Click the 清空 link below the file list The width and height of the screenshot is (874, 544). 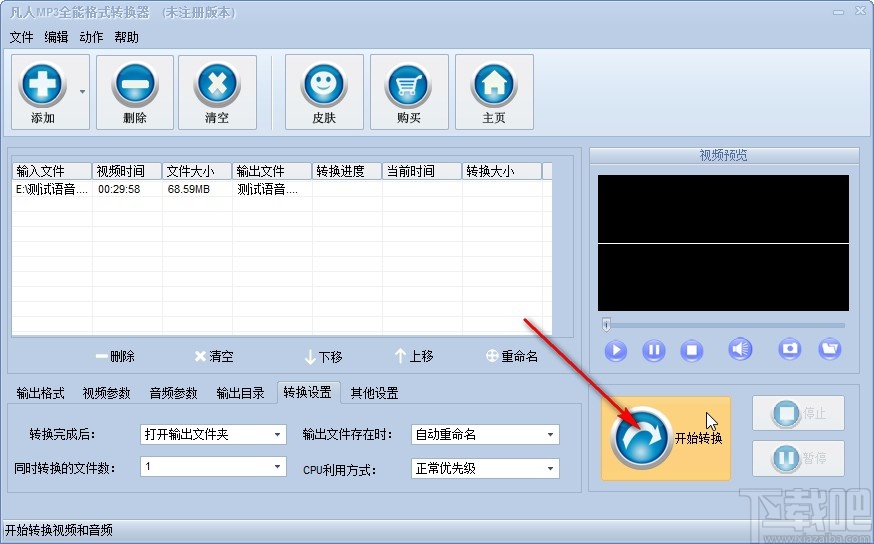214,356
